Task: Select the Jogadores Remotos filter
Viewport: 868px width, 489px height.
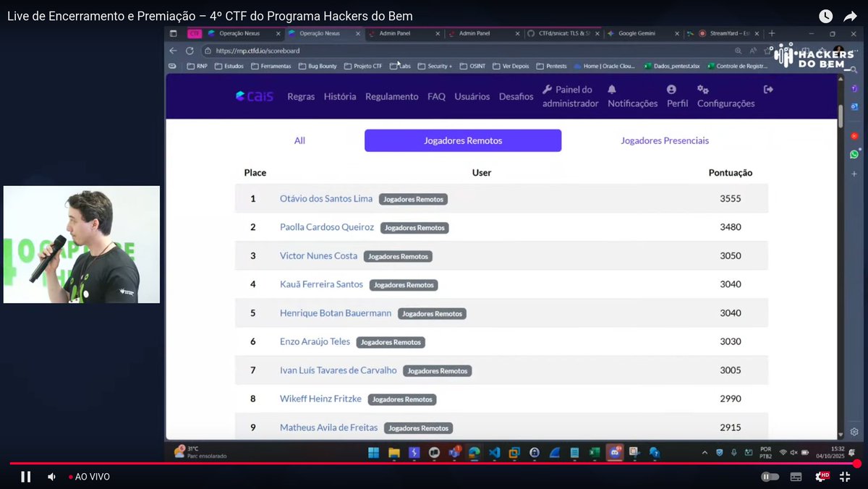Action: click(462, 140)
